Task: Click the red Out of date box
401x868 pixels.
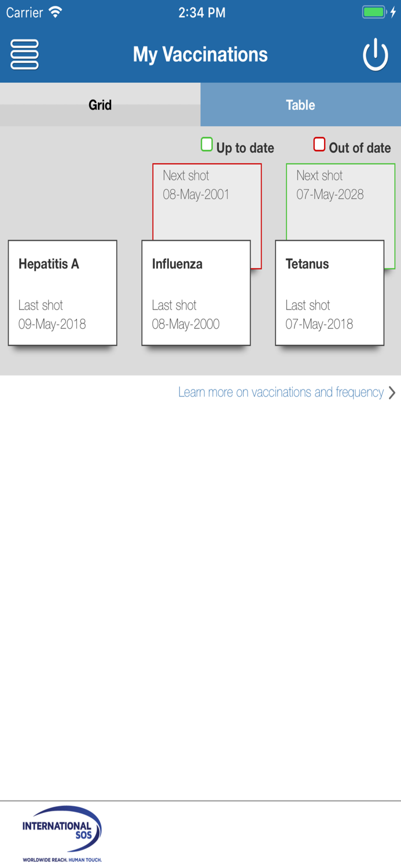Action: coord(319,145)
